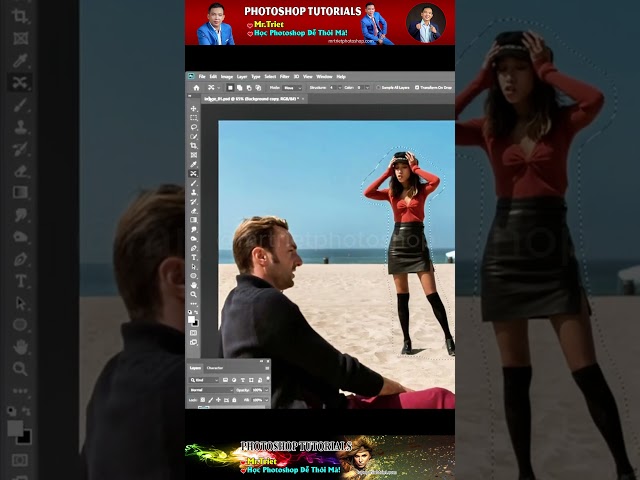Select the Gradient tool
Screen dimensions: 640x480
point(193,220)
